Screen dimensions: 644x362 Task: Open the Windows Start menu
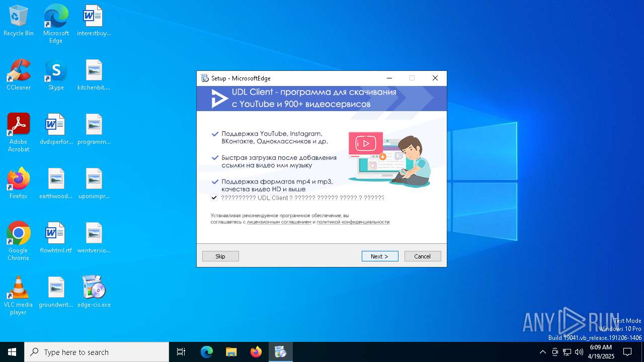pos(12,352)
